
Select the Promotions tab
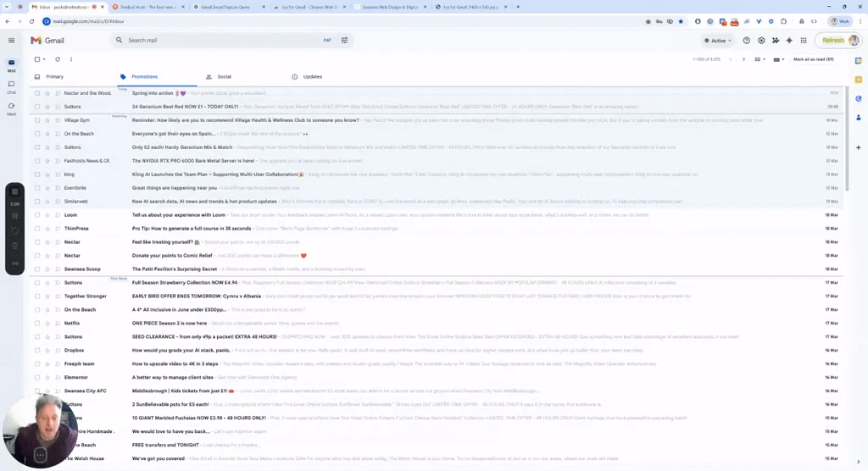point(144,77)
